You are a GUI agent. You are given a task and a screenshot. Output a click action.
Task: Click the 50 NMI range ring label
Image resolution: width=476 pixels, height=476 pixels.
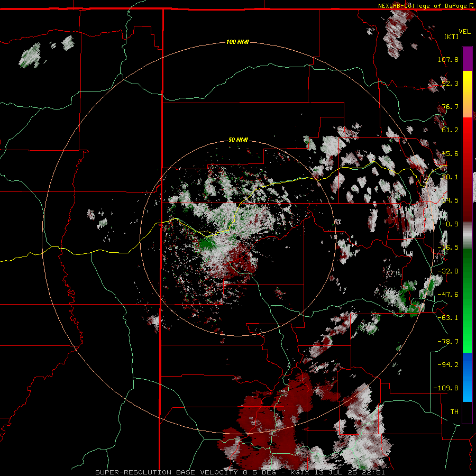238,140
